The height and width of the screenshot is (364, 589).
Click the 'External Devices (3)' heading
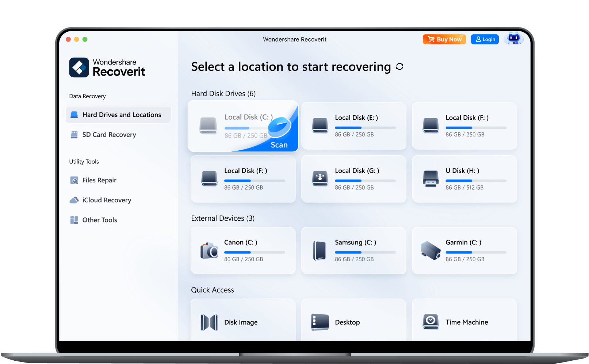click(x=223, y=218)
